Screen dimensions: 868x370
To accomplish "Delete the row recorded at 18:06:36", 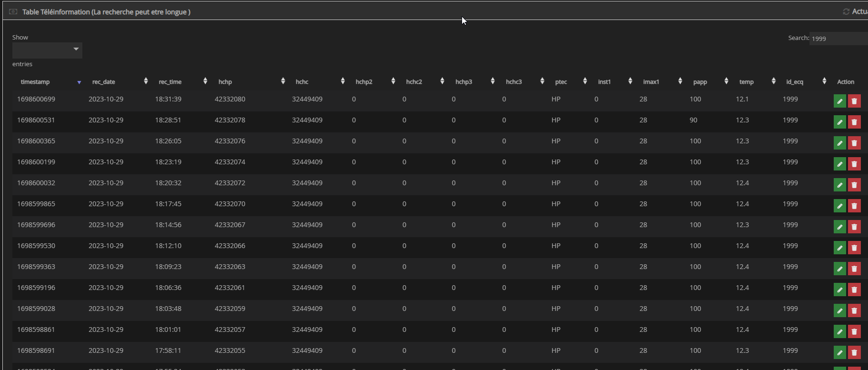I will (x=854, y=290).
